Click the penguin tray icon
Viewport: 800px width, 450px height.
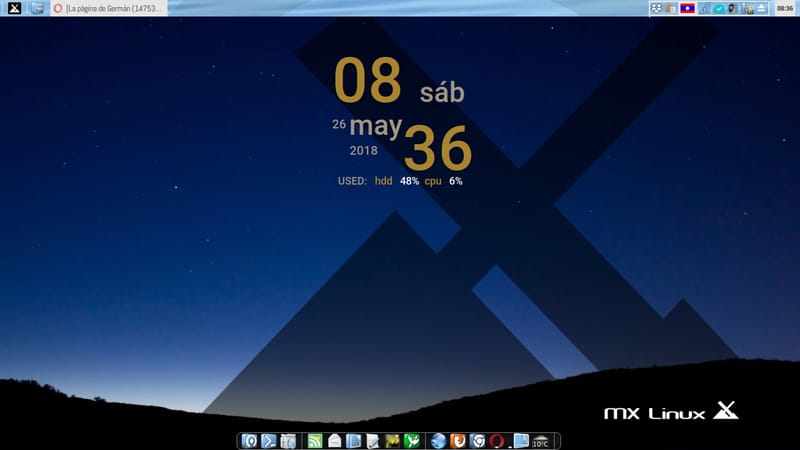click(x=732, y=8)
